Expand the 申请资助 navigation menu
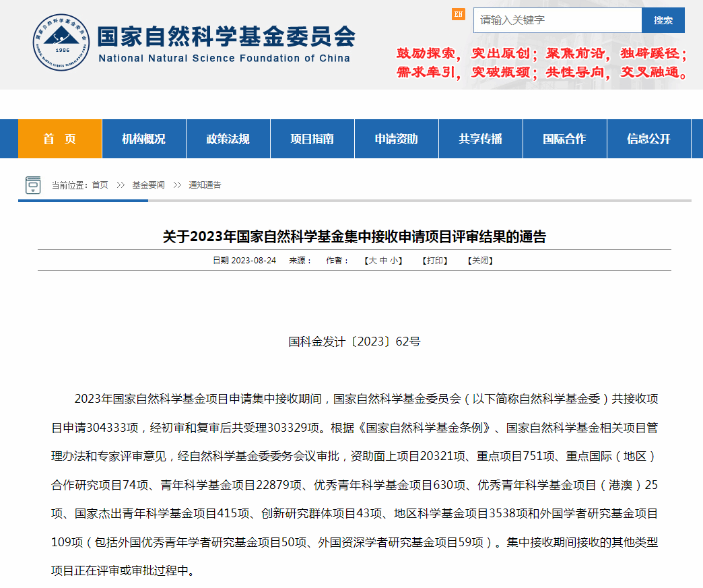 click(396, 139)
